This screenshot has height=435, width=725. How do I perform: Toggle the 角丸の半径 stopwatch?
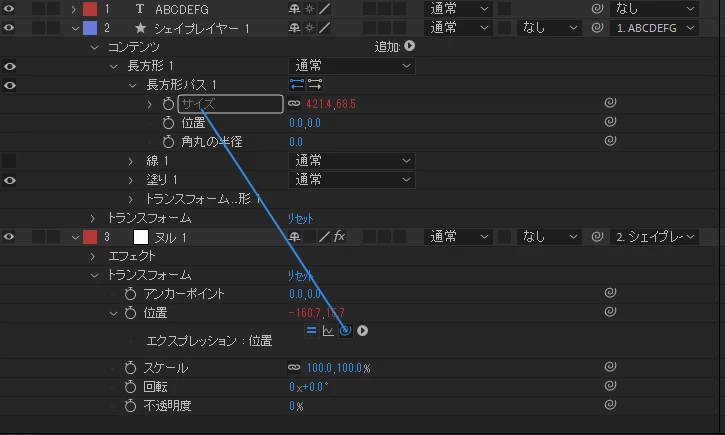pos(168,142)
